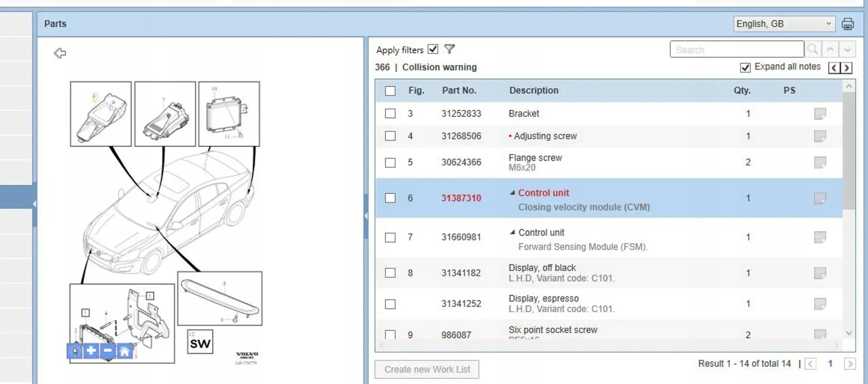This screenshot has height=384, width=868.
Task: Click the search magnifier icon
Action: pyautogui.click(x=812, y=49)
